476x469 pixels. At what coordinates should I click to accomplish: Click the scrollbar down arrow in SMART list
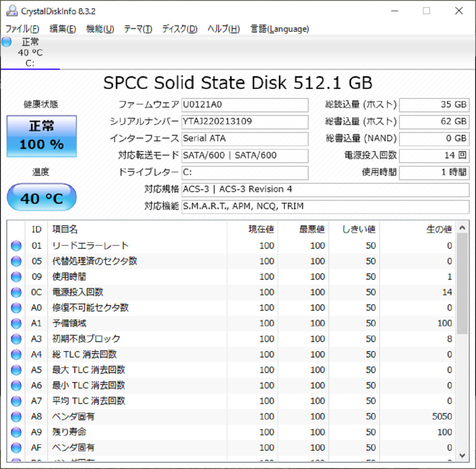coord(462,456)
